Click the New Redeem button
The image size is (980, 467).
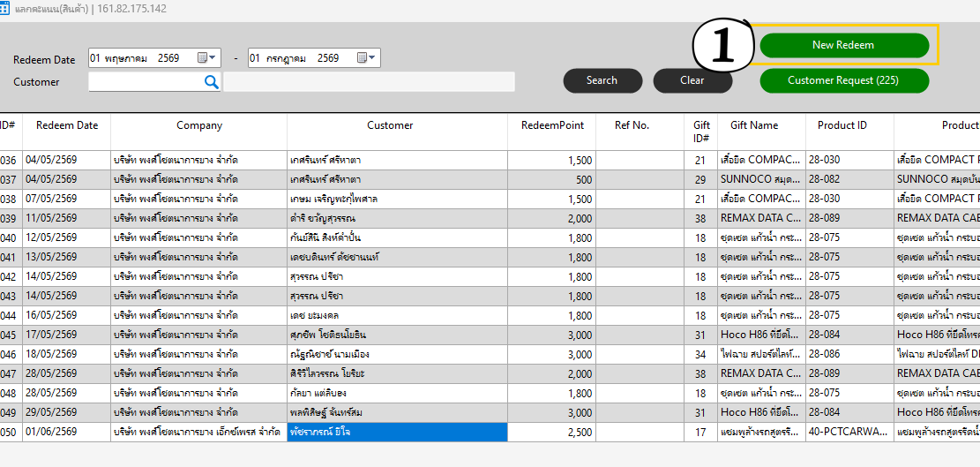click(x=844, y=45)
